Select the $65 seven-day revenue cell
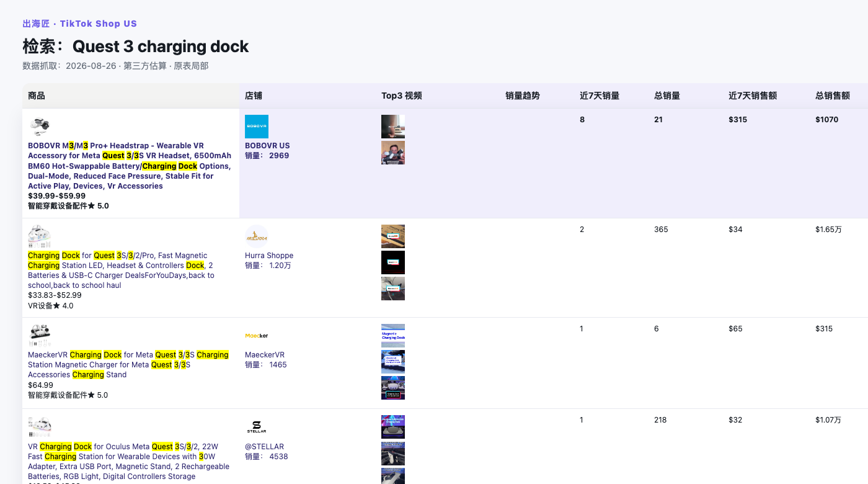The height and width of the screenshot is (484, 868). pyautogui.click(x=735, y=329)
